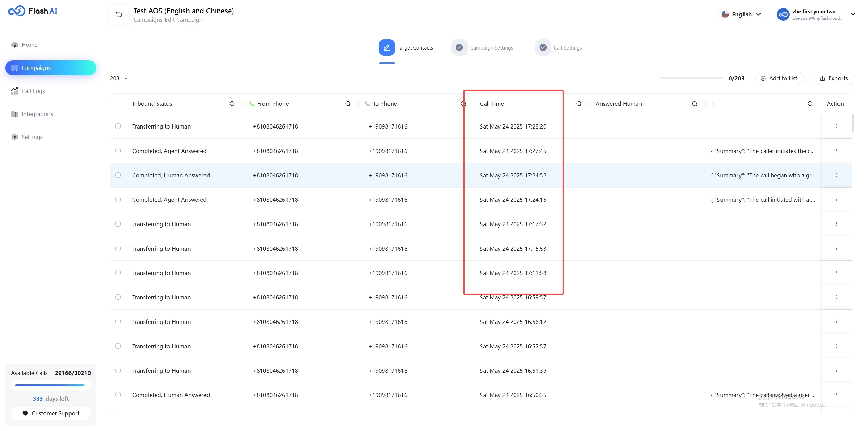The height and width of the screenshot is (431, 868).
Task: Expand the user account menu chevron
Action: (x=853, y=14)
